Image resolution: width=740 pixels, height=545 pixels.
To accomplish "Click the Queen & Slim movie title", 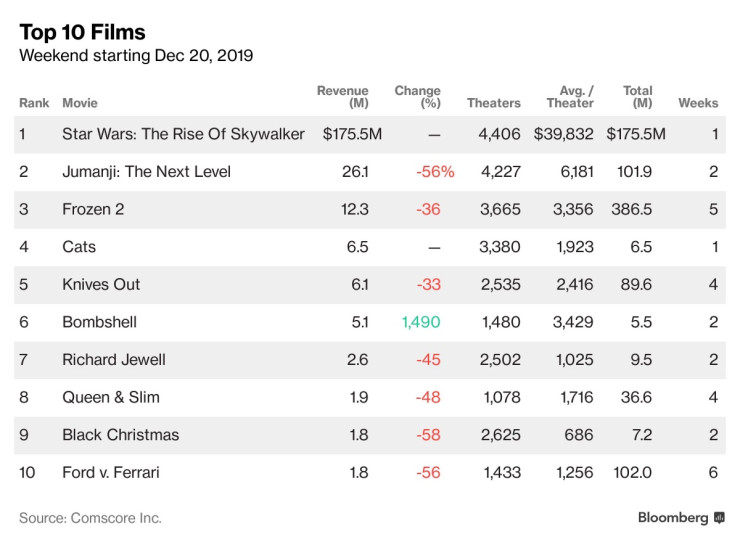I will tap(111, 397).
